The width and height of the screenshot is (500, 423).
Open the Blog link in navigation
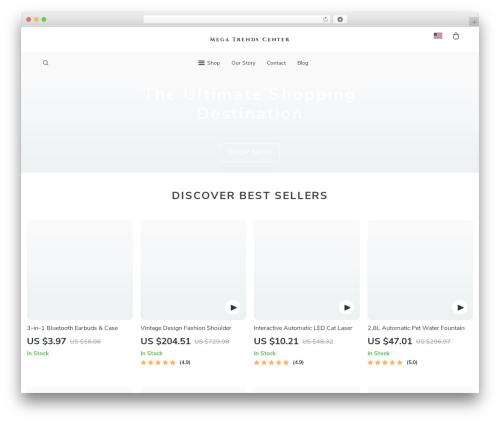[303, 63]
